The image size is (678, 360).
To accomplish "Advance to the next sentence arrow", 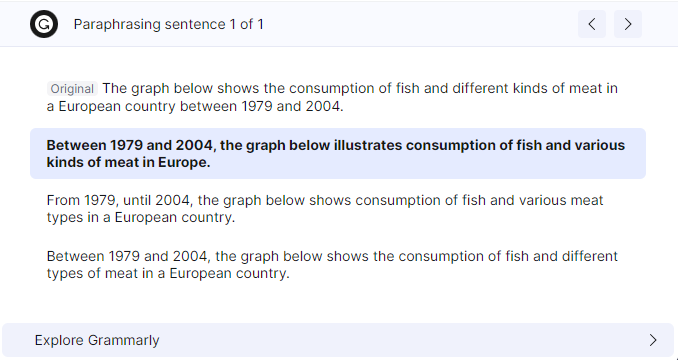I will [x=628, y=24].
